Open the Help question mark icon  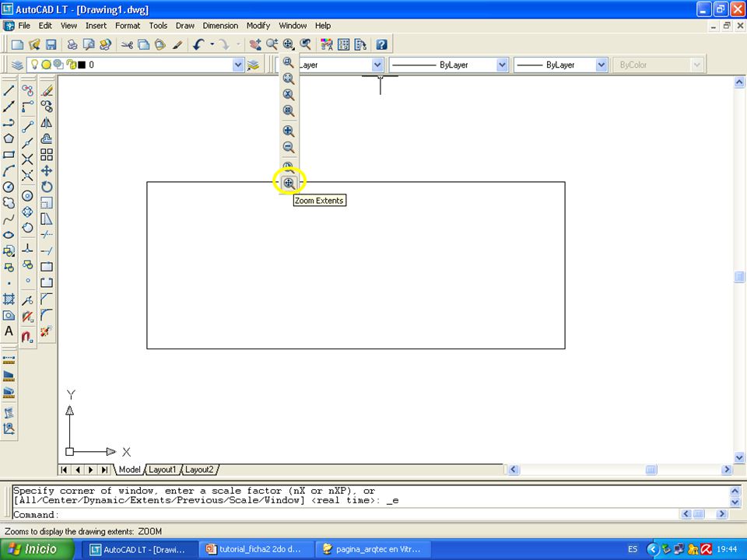coord(381,45)
